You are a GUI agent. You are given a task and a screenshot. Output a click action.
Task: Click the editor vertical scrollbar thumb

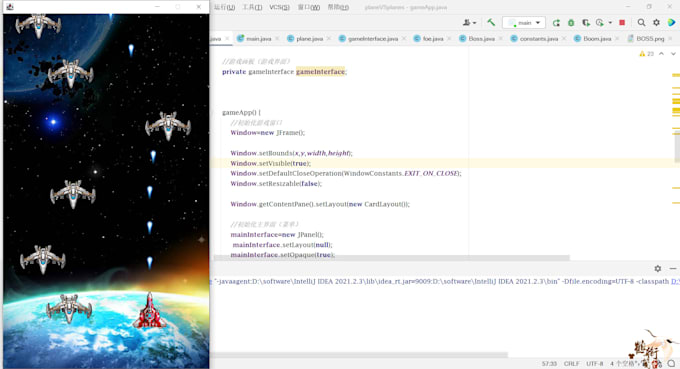(x=677, y=147)
